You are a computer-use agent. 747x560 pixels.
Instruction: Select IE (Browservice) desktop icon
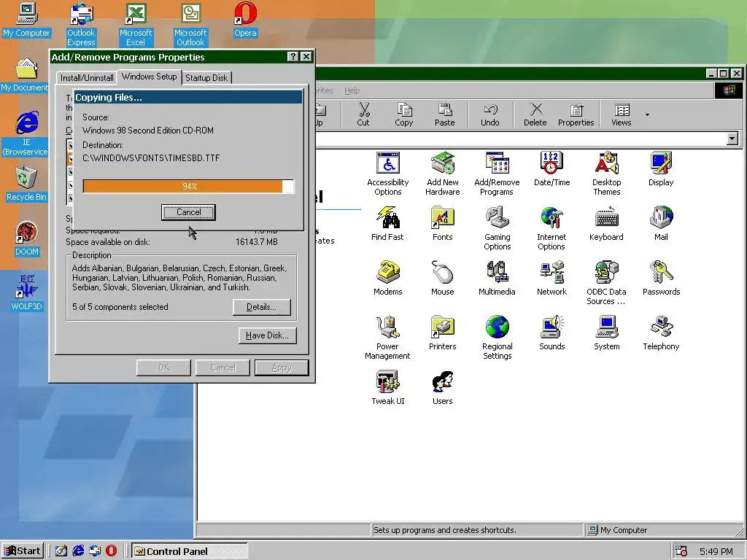[26, 134]
